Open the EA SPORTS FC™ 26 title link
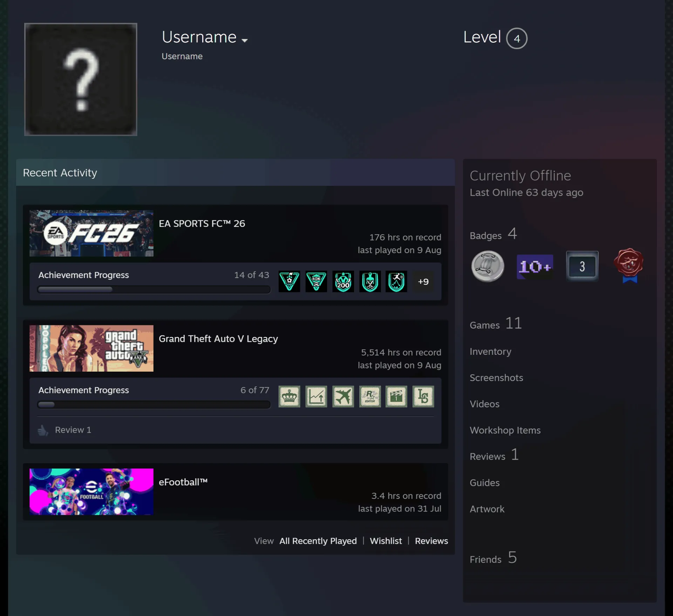Viewport: 673px width, 616px height. coord(202,224)
